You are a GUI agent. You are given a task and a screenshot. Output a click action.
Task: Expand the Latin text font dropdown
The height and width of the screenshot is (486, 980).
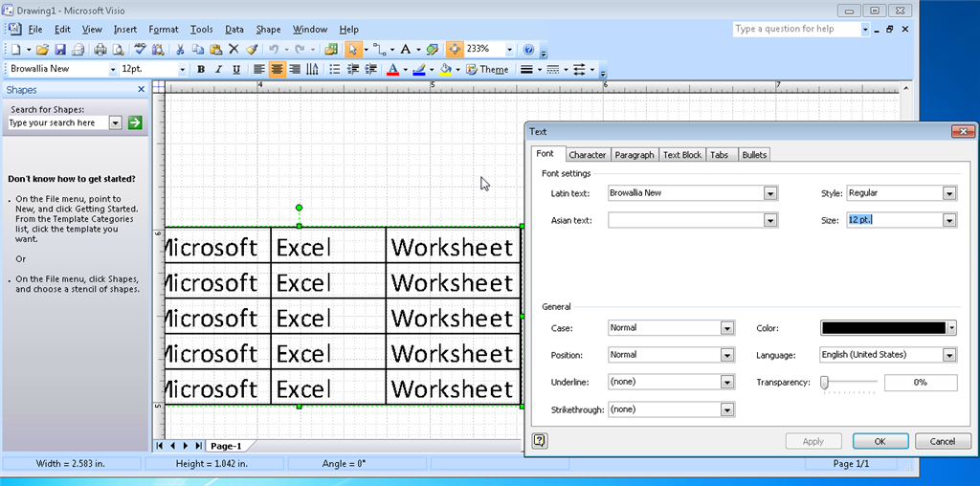(x=770, y=193)
